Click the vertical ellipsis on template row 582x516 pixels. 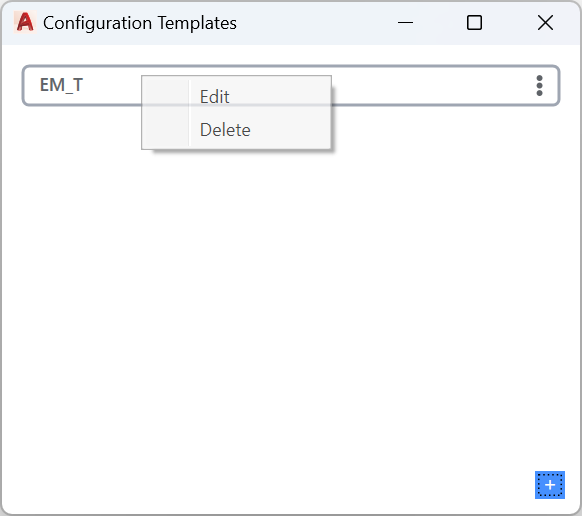[x=539, y=86]
